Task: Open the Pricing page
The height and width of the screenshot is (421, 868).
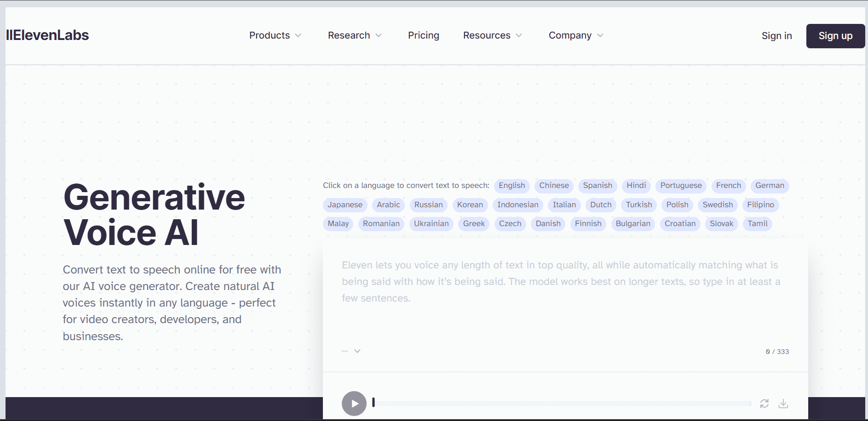Action: [423, 35]
